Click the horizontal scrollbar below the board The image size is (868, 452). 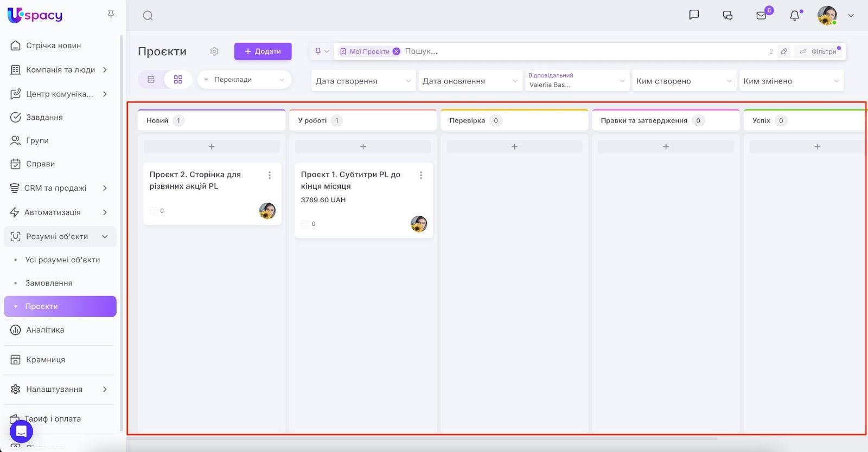click(423, 438)
